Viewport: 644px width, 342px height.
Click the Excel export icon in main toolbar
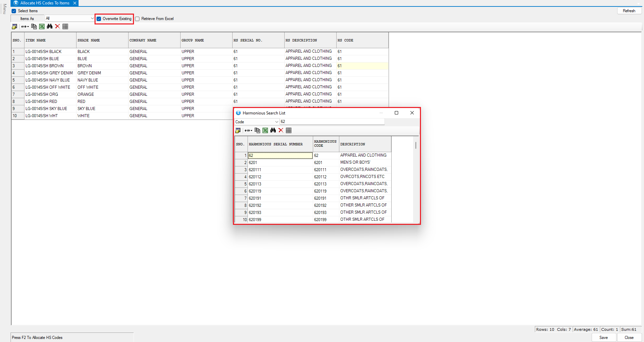point(42,26)
